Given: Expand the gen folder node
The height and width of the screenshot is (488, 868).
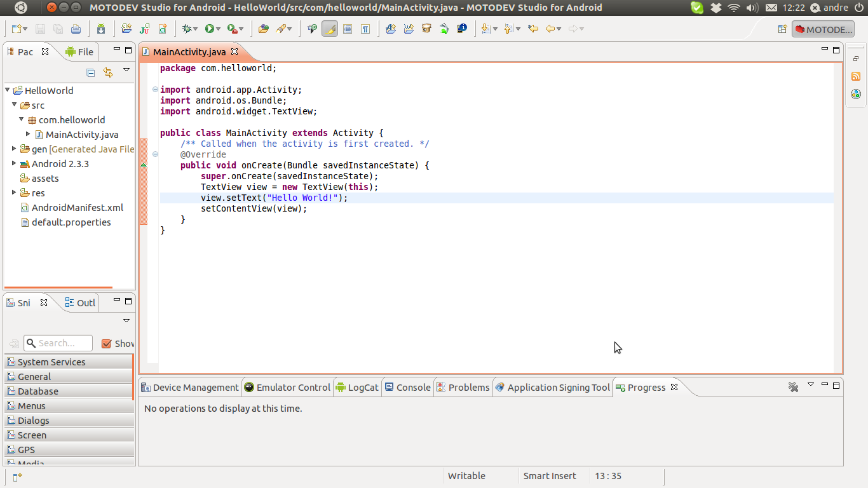Looking at the screenshot, I should [x=15, y=149].
